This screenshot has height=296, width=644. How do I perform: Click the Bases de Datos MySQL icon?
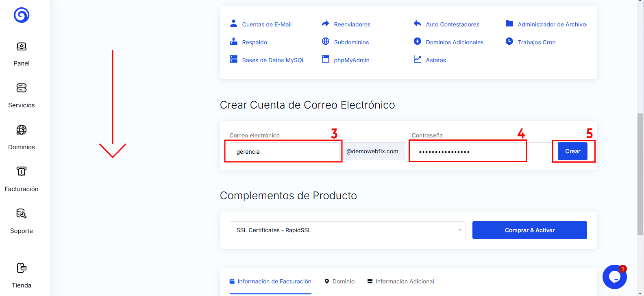(233, 59)
